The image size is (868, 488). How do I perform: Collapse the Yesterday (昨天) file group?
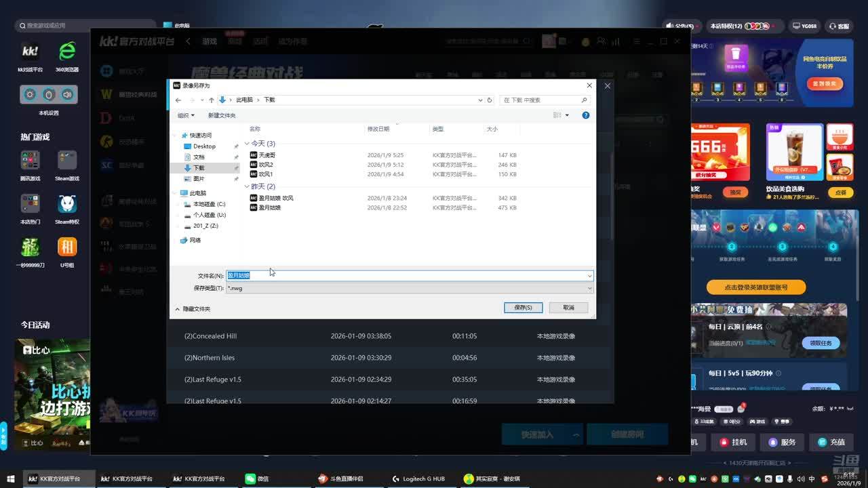pyautogui.click(x=248, y=186)
